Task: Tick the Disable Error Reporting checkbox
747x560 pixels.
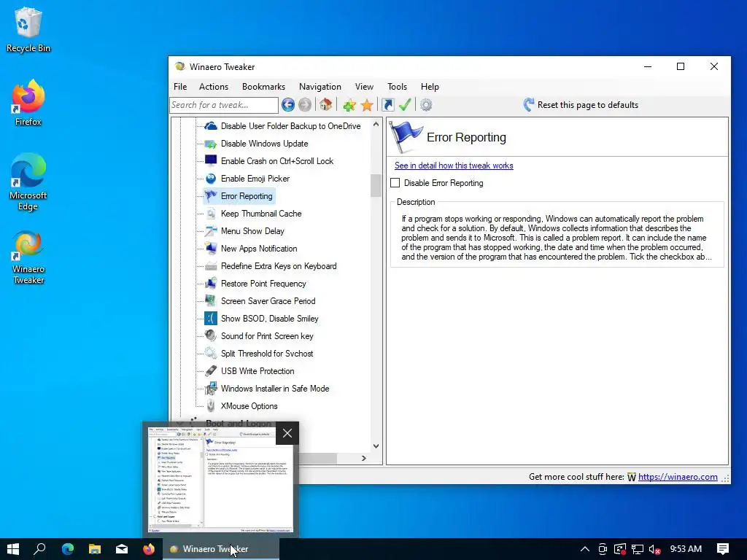Action: click(395, 183)
